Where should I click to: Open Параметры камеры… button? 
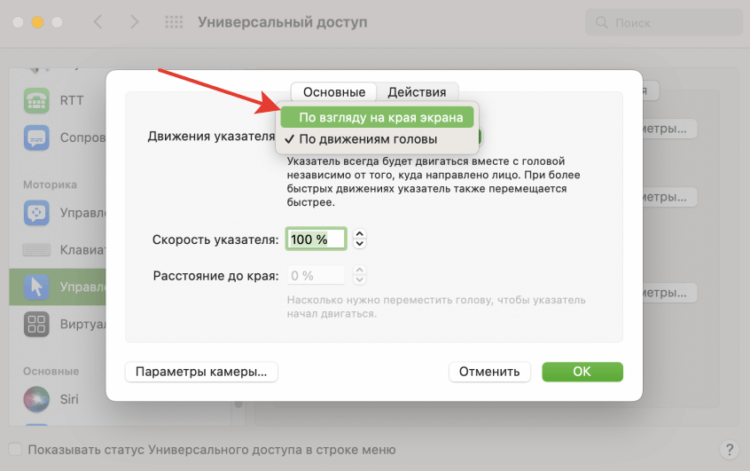pos(201,372)
